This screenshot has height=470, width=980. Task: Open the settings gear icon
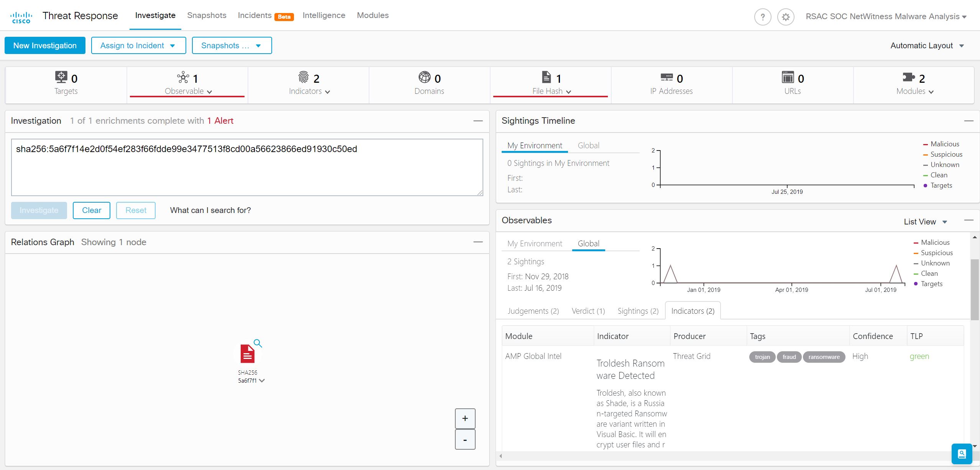coord(786,17)
